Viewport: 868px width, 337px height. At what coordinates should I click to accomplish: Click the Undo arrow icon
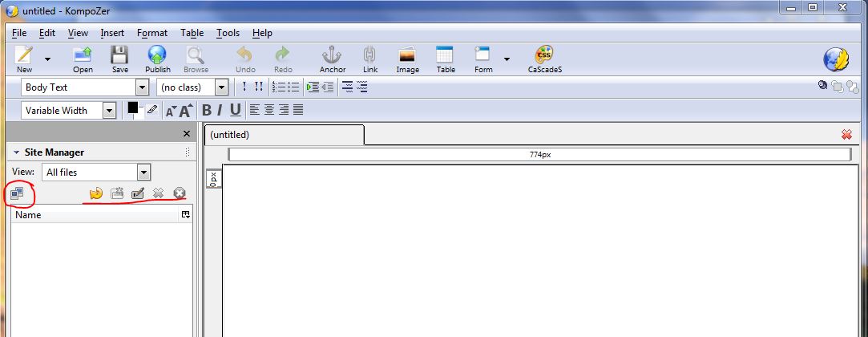[x=245, y=59]
